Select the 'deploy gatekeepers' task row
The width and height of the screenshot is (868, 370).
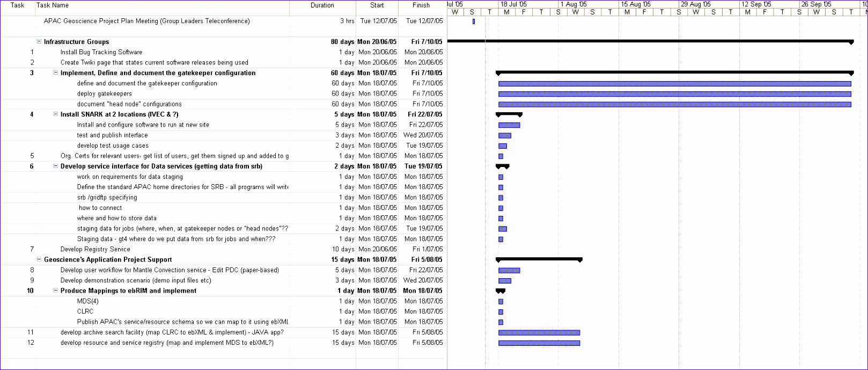point(104,94)
